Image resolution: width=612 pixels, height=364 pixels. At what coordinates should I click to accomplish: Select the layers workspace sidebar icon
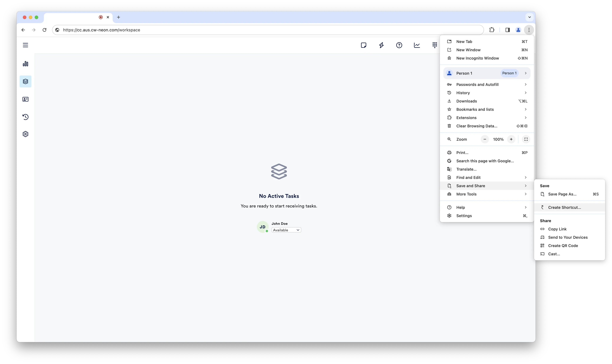[25, 82]
